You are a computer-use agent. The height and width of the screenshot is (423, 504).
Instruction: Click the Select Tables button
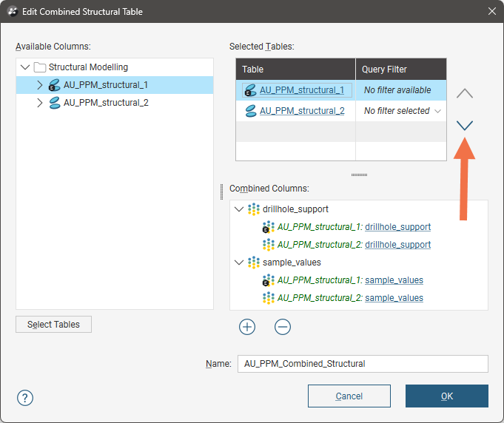tap(53, 325)
